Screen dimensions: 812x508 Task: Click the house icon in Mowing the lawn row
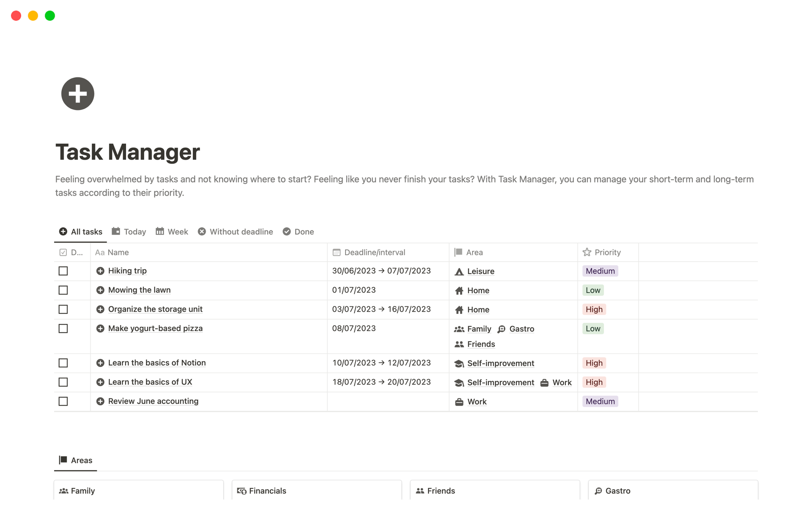(x=459, y=291)
